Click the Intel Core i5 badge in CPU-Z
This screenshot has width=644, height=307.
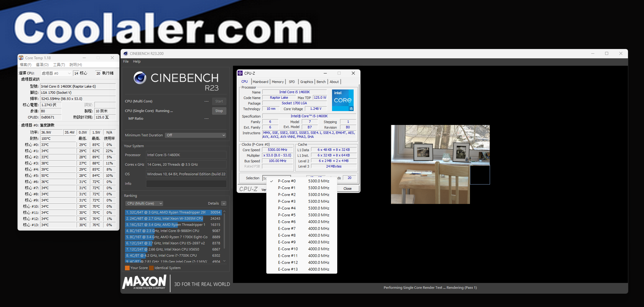pos(343,100)
